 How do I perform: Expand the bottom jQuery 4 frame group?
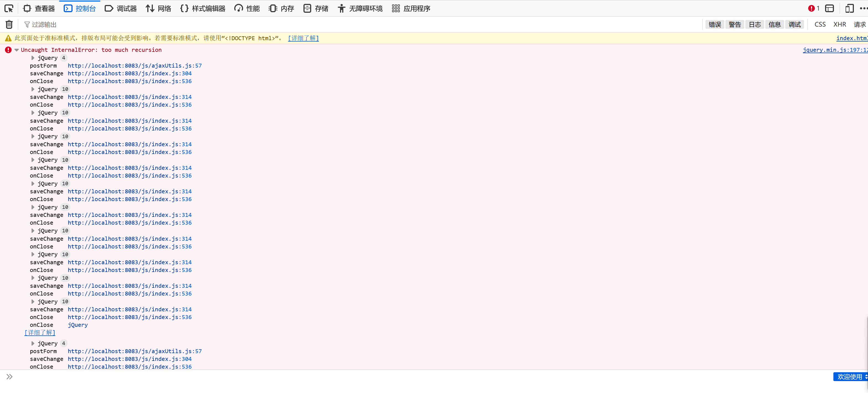coord(33,343)
